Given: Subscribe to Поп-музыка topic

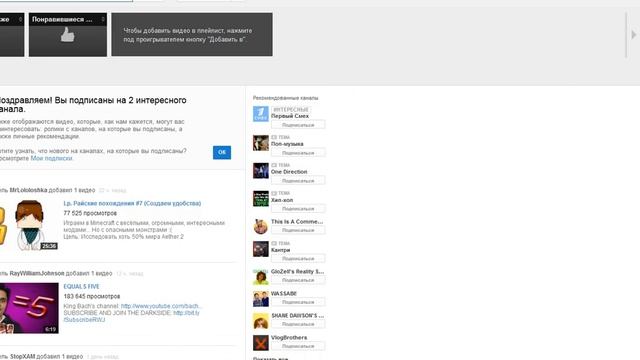Looking at the screenshot, I should (298, 153).
